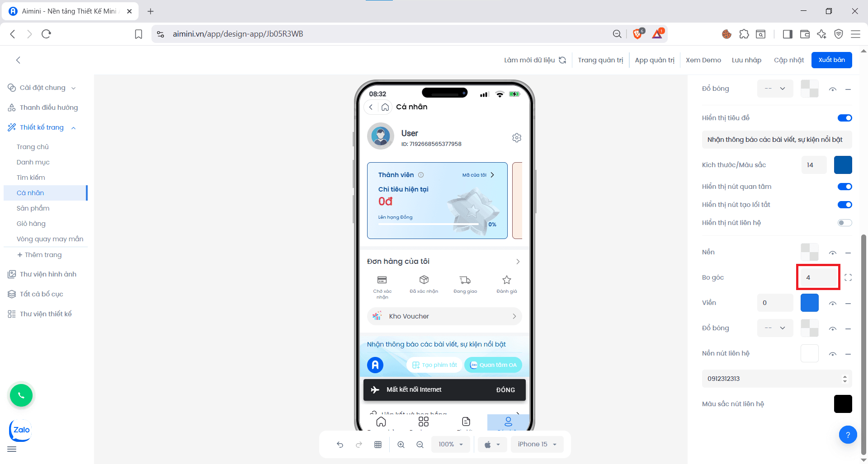
Task: Enable the Hiển thị nút liên hệ toggle
Action: [844, 222]
